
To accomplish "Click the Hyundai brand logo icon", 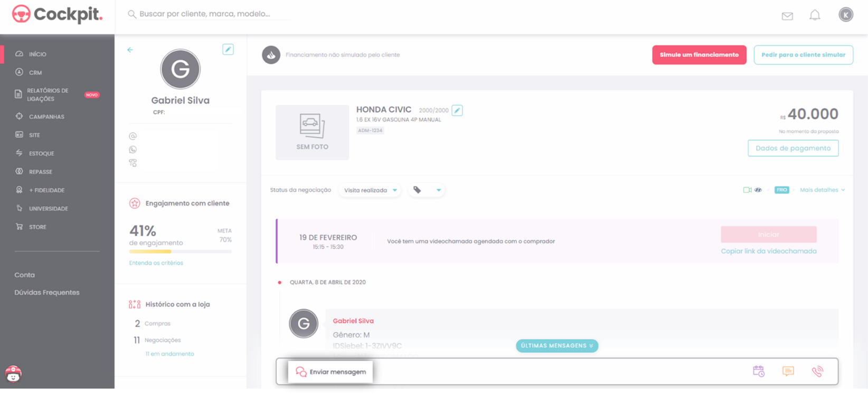I will point(758,190).
